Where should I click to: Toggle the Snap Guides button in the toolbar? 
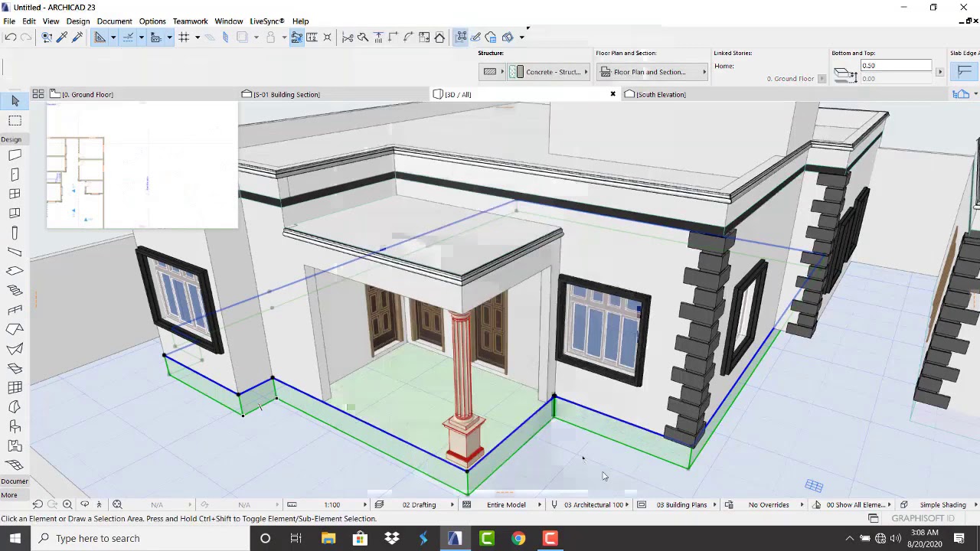(128, 37)
